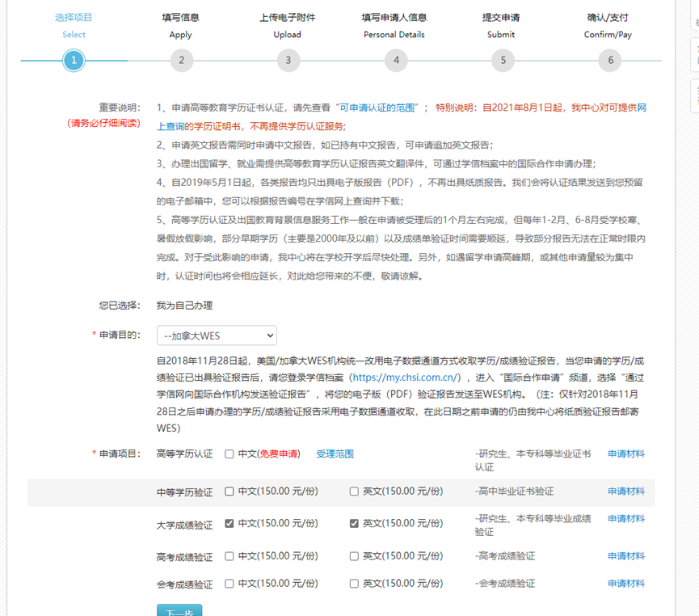Open 申请材料 for 高考成绩验证
Viewport: 699px width, 616px height.
click(626, 556)
